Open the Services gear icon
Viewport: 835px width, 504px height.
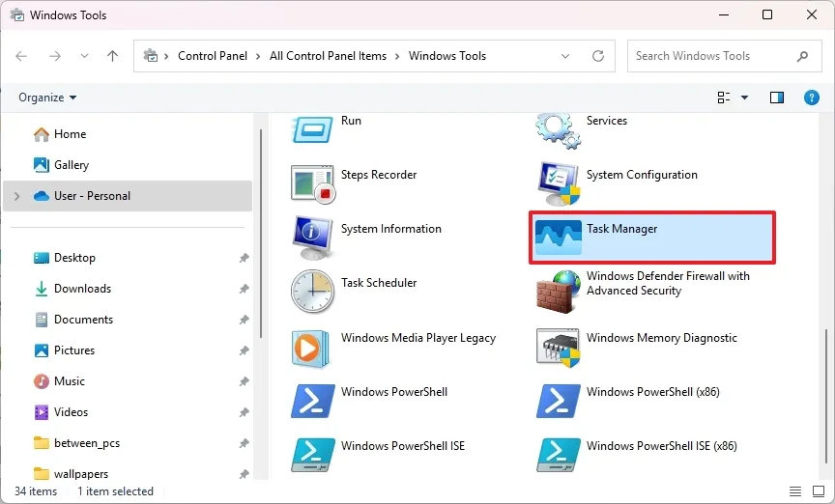(558, 129)
